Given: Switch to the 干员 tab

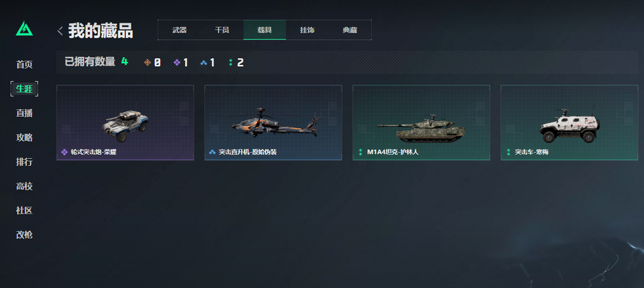Looking at the screenshot, I should pos(222,30).
